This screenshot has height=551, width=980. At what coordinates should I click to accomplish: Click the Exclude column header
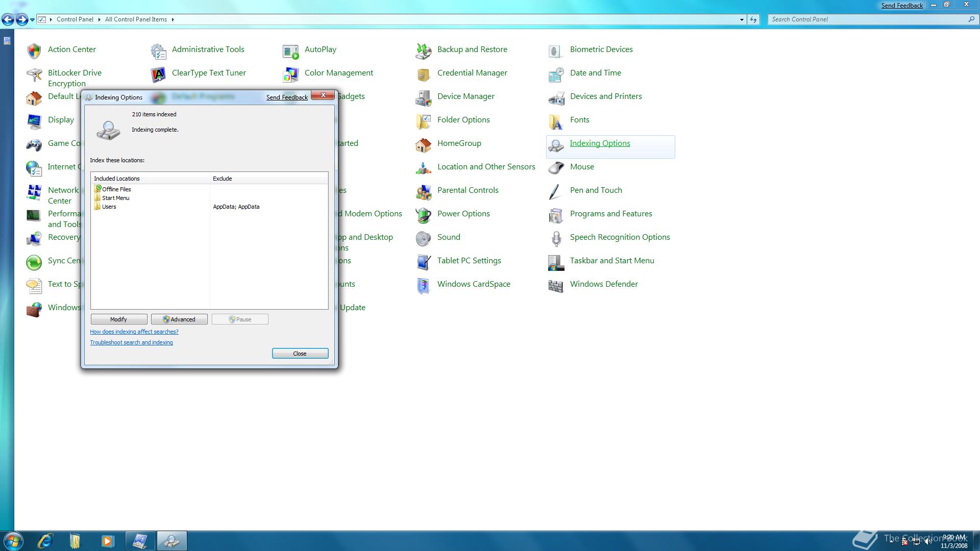269,179
